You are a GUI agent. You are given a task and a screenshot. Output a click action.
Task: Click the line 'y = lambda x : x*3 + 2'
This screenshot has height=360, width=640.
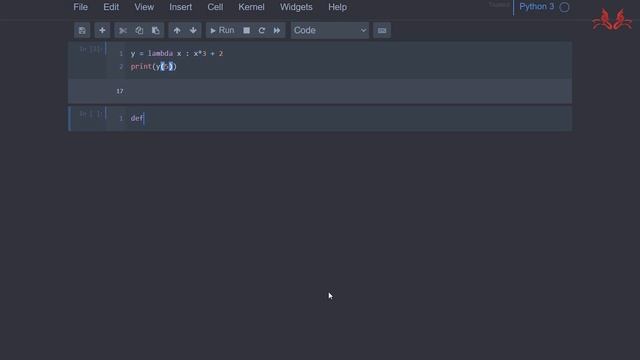coord(177,53)
